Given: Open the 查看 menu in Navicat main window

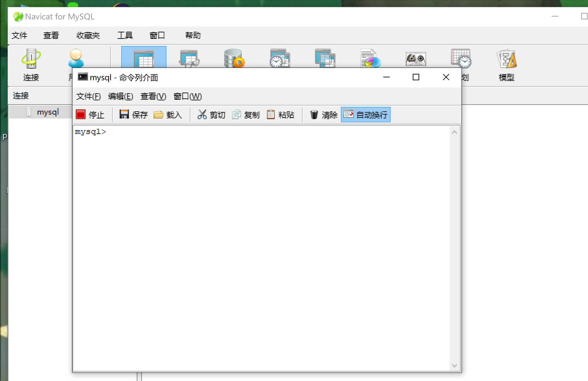Looking at the screenshot, I should point(51,35).
